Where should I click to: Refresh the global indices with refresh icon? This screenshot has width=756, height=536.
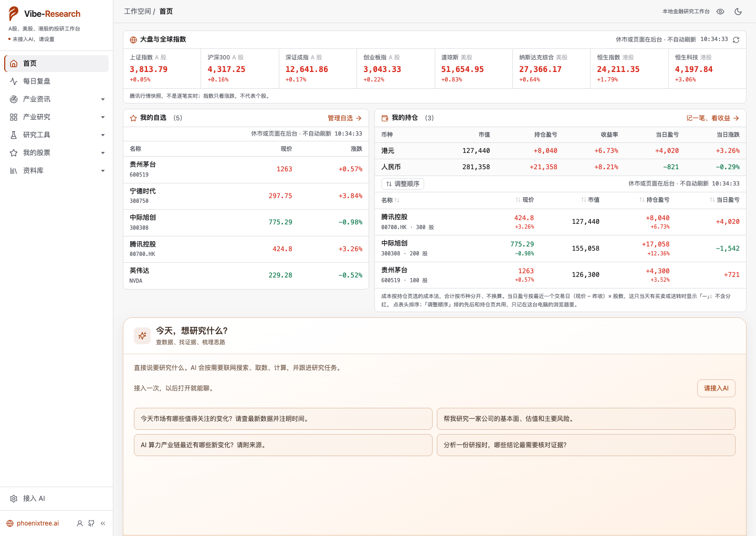coord(736,40)
